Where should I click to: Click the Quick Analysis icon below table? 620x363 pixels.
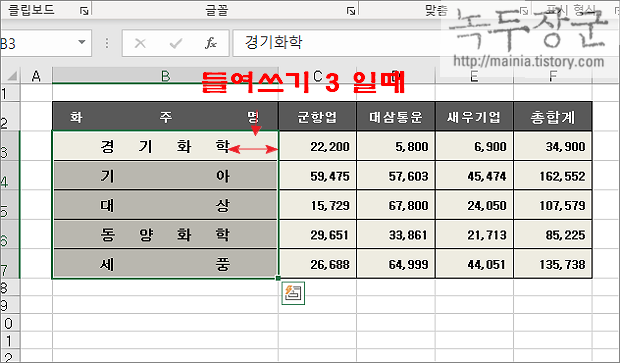[x=293, y=293]
